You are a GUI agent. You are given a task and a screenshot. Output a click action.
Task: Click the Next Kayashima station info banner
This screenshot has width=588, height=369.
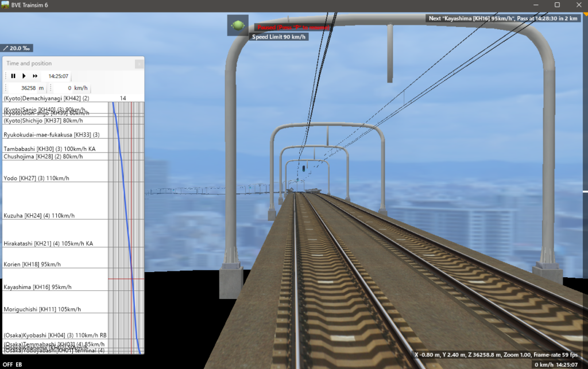(506, 18)
